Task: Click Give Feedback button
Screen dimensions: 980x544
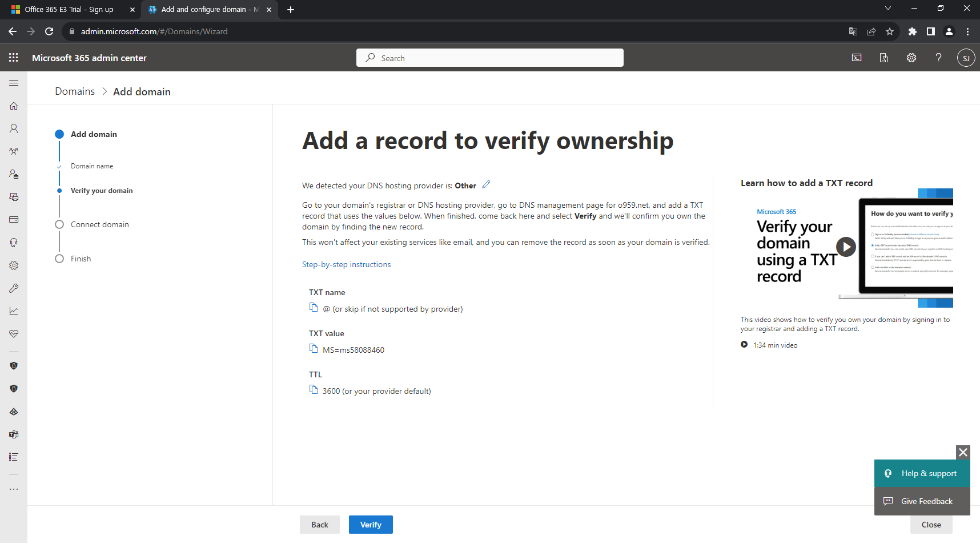Action: pyautogui.click(x=922, y=501)
